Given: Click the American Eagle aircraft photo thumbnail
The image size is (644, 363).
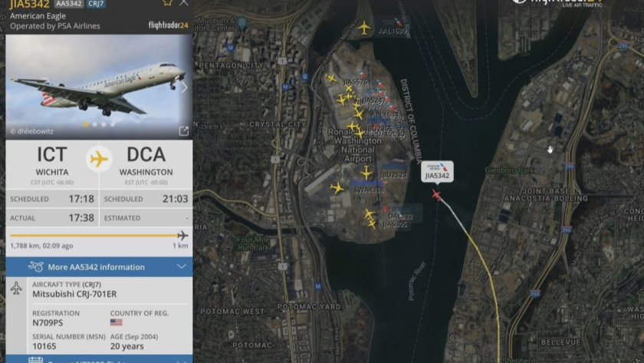Looking at the screenshot, I should [99, 86].
